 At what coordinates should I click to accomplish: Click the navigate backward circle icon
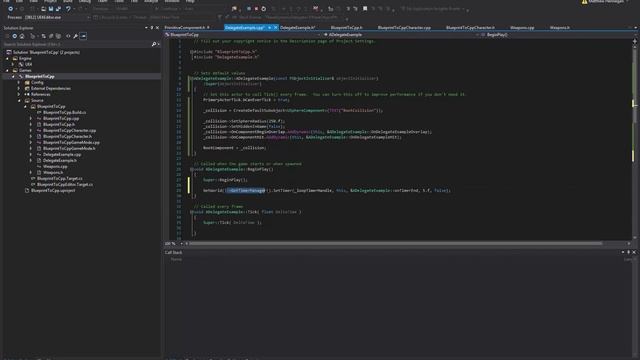point(11,9)
